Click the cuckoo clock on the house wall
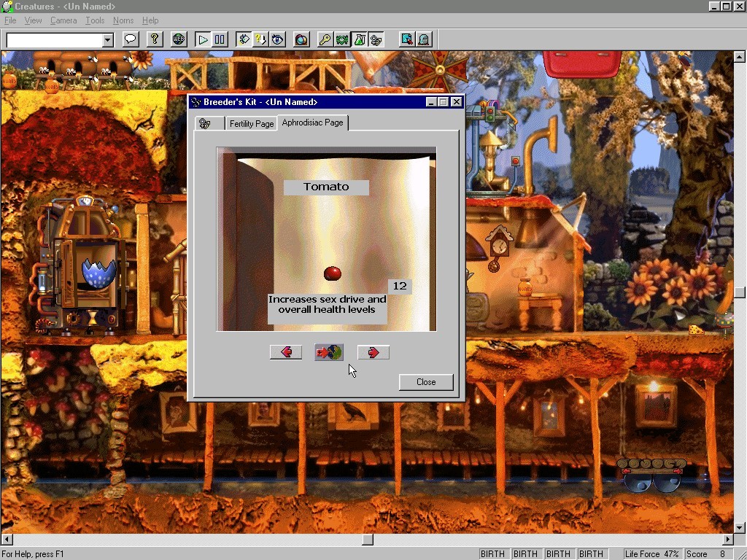Image resolution: width=747 pixels, height=560 pixels. [498, 248]
